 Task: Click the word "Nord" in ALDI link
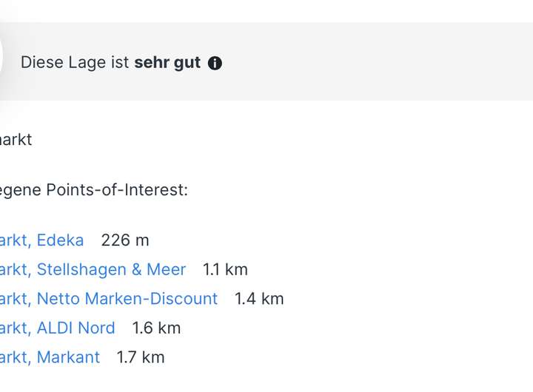96,328
